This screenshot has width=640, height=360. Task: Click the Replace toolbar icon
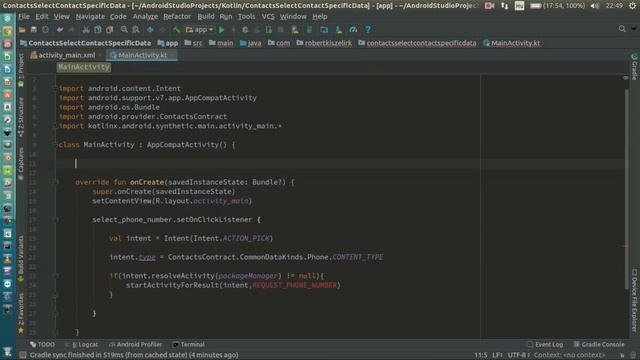click(x=136, y=30)
